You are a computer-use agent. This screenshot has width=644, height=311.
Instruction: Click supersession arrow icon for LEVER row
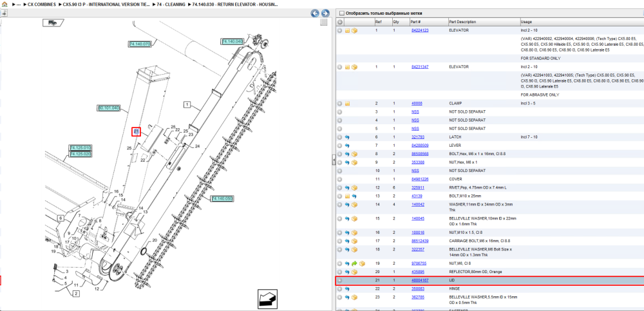click(348, 146)
